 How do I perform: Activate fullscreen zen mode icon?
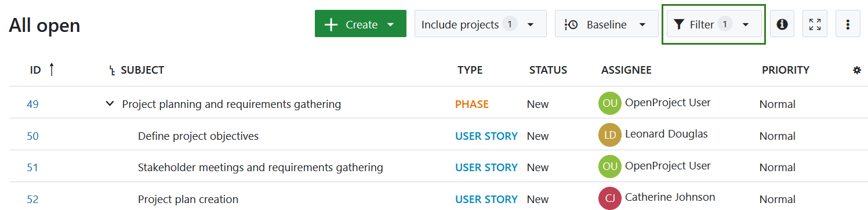(815, 24)
